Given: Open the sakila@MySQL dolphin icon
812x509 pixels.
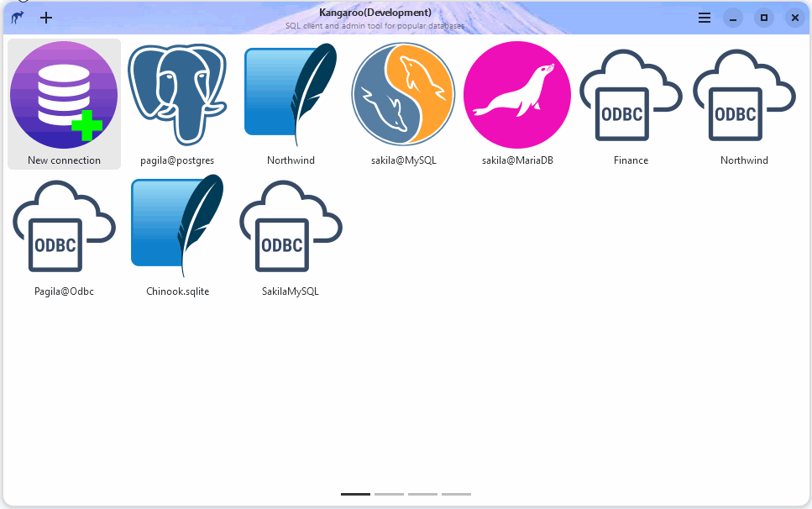Looking at the screenshot, I should (x=403, y=94).
